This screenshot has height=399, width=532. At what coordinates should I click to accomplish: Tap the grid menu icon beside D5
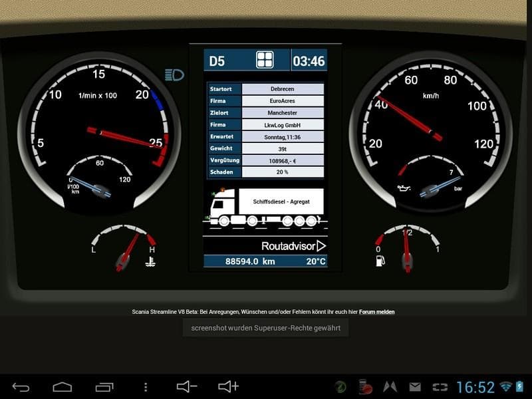[x=265, y=60]
